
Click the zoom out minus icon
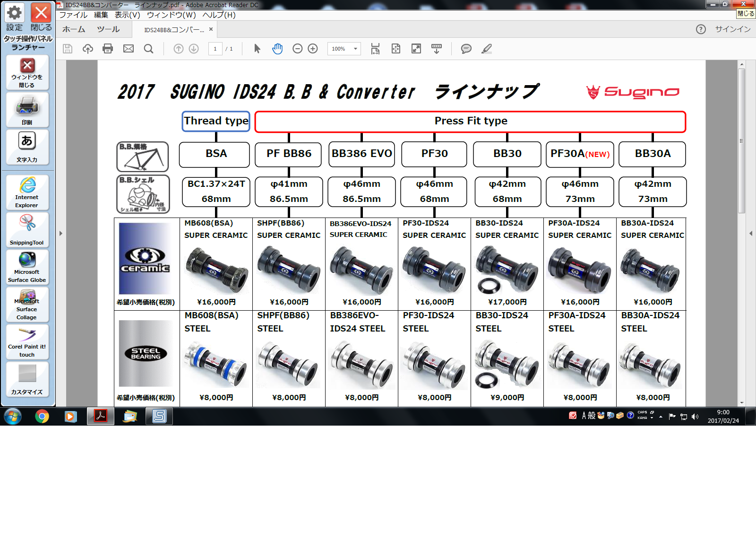tap(297, 49)
